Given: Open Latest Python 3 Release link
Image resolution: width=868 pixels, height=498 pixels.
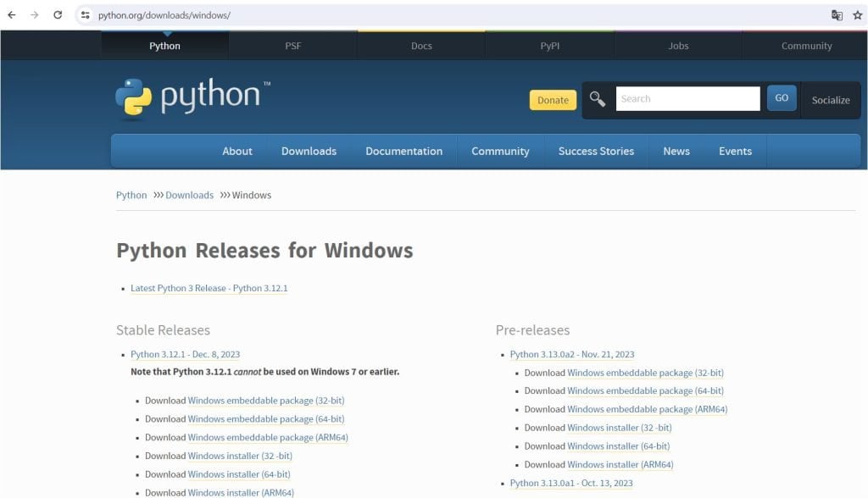Looking at the screenshot, I should [209, 288].
